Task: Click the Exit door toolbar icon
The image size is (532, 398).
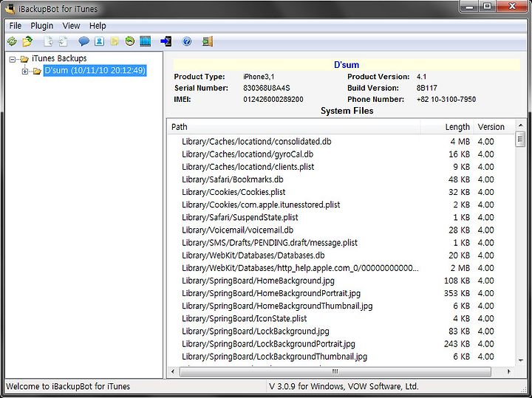Action: click(x=208, y=41)
